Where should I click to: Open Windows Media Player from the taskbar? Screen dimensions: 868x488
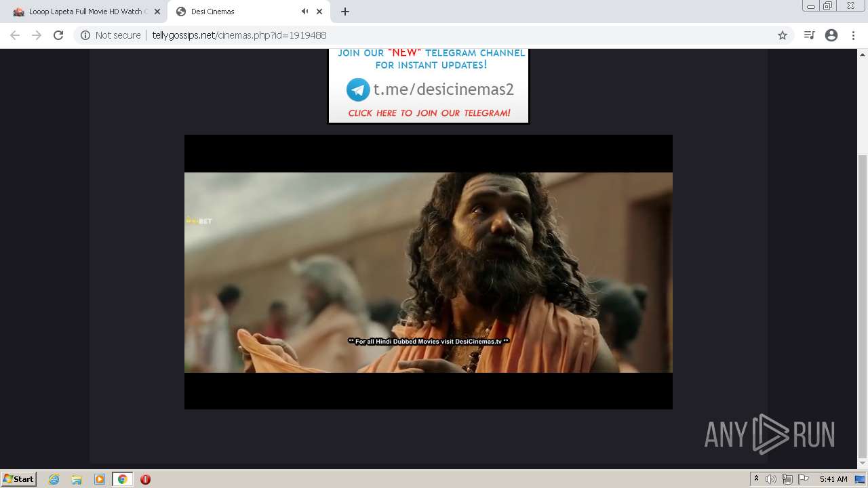[100, 479]
